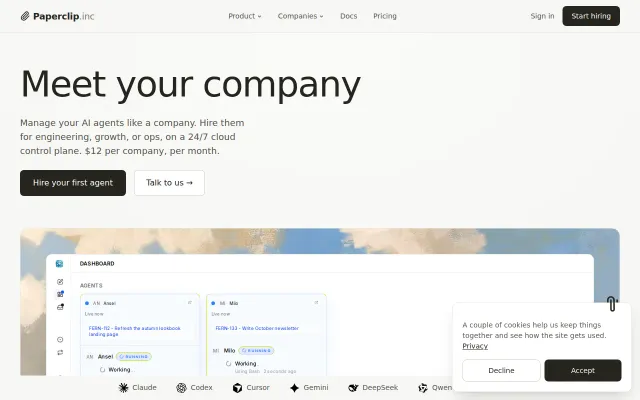Image resolution: width=640 pixels, height=400 pixels.
Task: Click Ansel's RUNNING status badge
Action: [x=134, y=356]
